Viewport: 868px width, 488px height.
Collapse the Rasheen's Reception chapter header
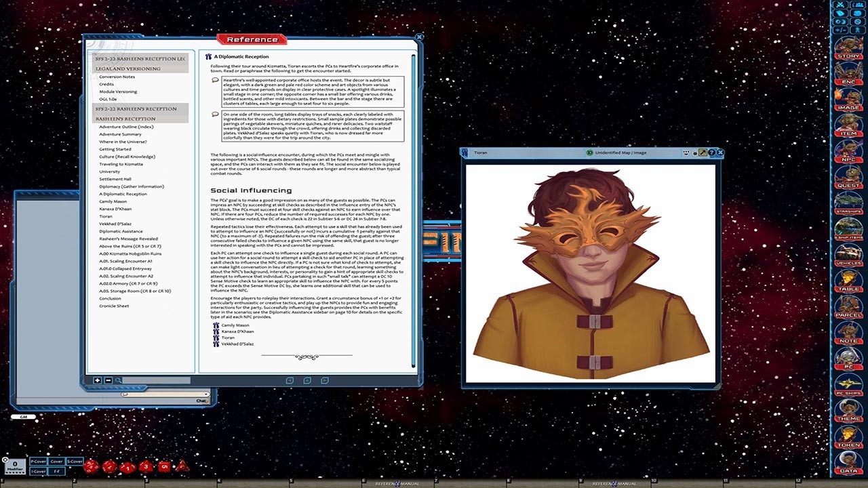(125, 119)
